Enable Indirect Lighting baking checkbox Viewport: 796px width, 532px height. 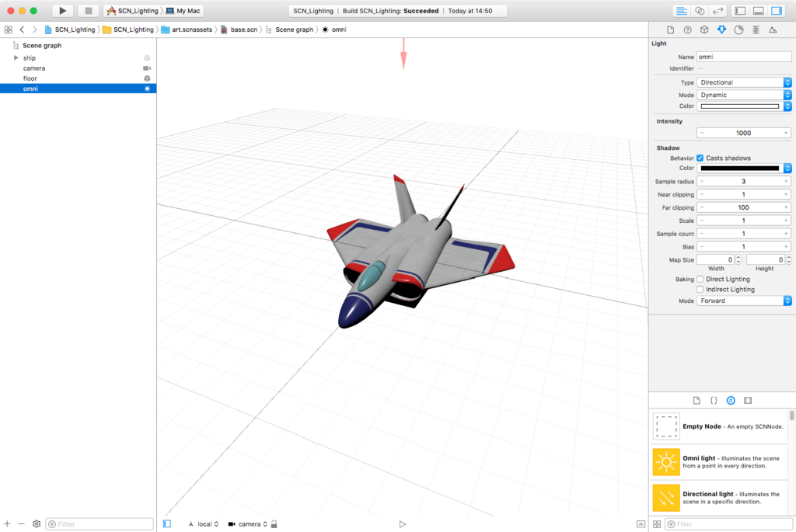[x=700, y=289]
